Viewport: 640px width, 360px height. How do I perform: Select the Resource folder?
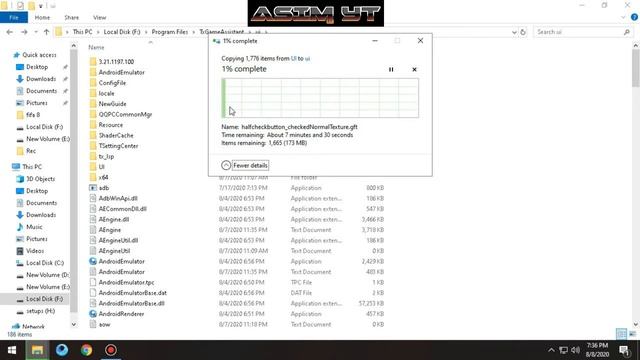tap(110, 125)
